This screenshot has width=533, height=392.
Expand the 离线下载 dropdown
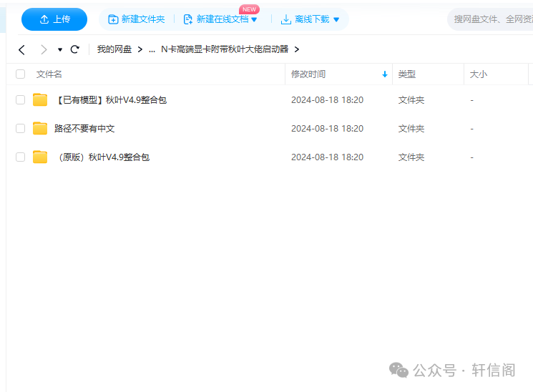(x=336, y=19)
